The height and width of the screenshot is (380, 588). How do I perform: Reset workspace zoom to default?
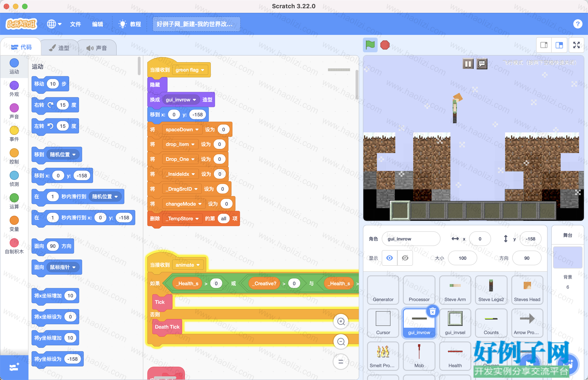pos(341,362)
